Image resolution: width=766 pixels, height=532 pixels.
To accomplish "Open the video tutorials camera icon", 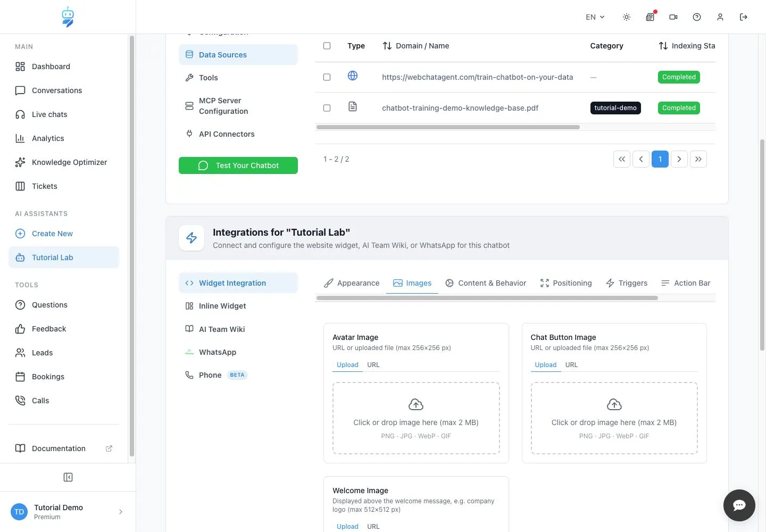I will [x=673, y=17].
